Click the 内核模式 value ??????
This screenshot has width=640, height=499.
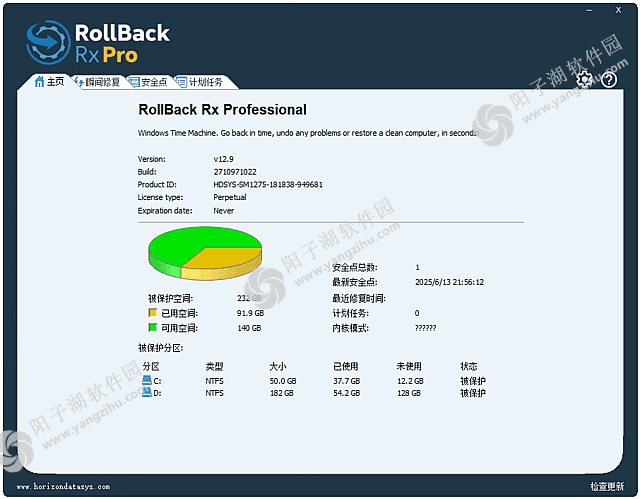pyautogui.click(x=425, y=328)
